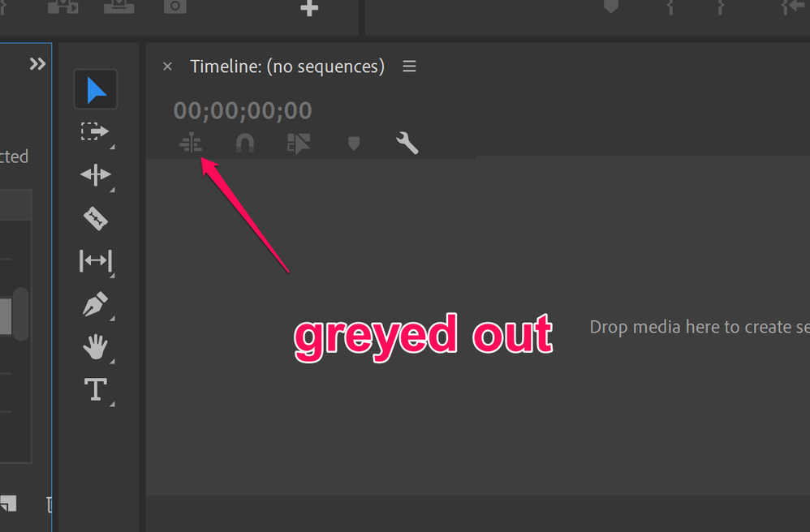Select the Hand tool
This screenshot has width=810, height=532.
click(96, 346)
